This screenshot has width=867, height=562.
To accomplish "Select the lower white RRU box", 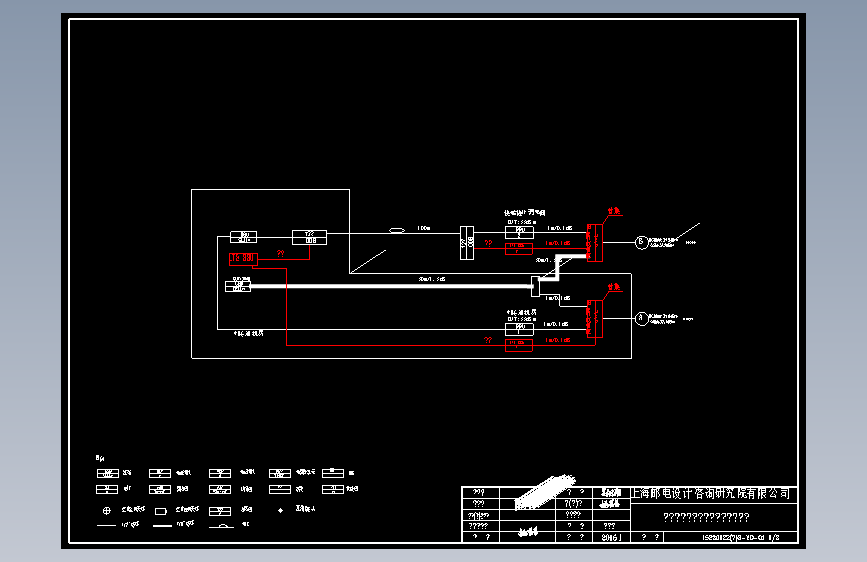I will tap(519, 330).
